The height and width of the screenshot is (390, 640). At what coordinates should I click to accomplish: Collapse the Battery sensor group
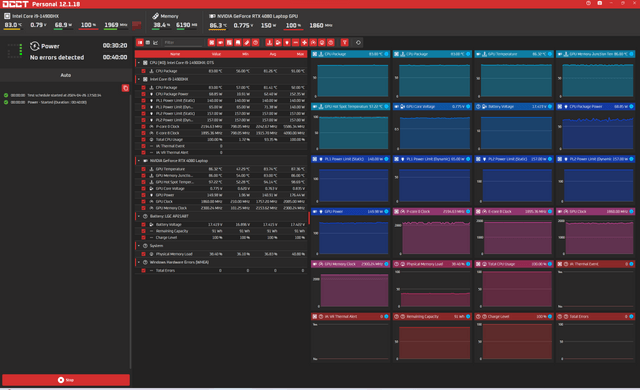tap(139, 216)
